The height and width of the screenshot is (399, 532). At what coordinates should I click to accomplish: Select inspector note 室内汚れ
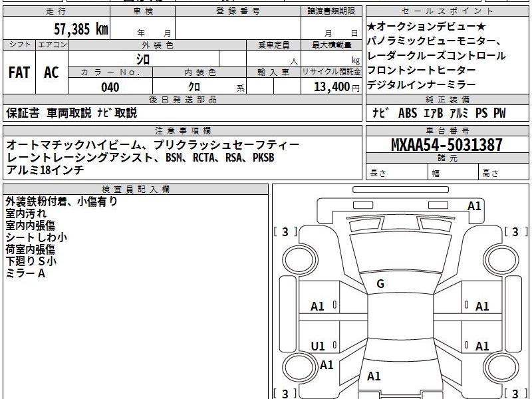pos(26,213)
